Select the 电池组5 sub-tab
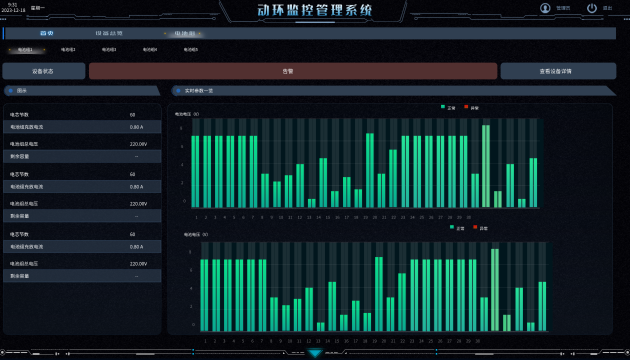This screenshot has width=630, height=360. pos(191,50)
